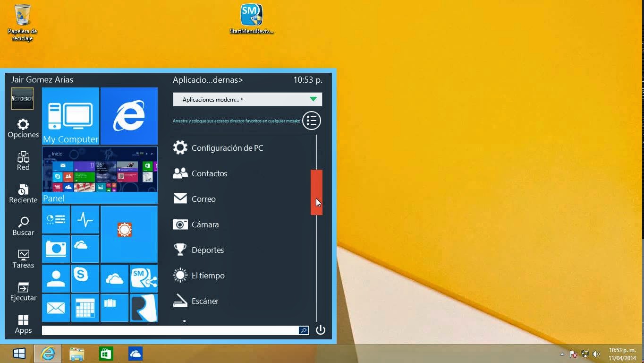Open Opciones gear in sidebar
This screenshot has width=644, height=363.
pyautogui.click(x=23, y=129)
